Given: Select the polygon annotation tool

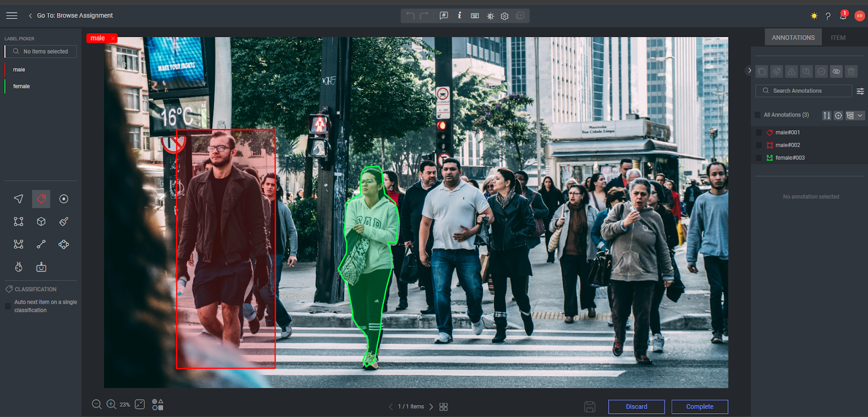Looking at the screenshot, I should [18, 244].
